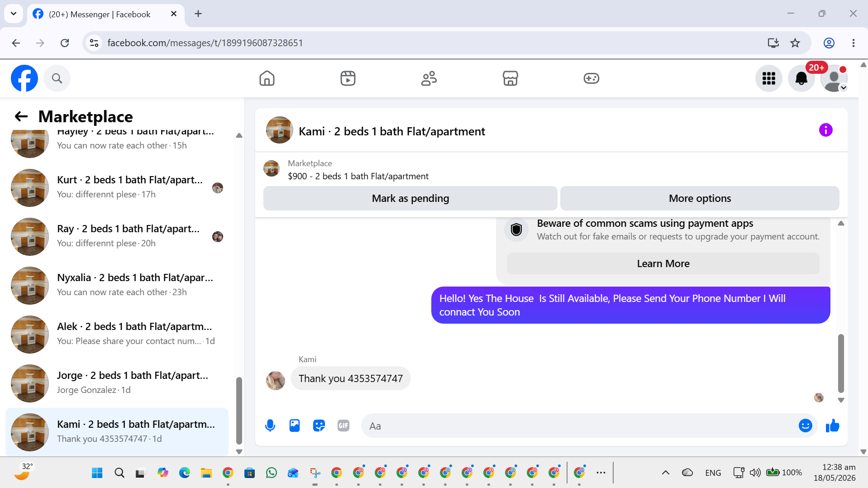This screenshot has height=488, width=868.
Task: Open Jorge conversation
Action: coord(117,383)
